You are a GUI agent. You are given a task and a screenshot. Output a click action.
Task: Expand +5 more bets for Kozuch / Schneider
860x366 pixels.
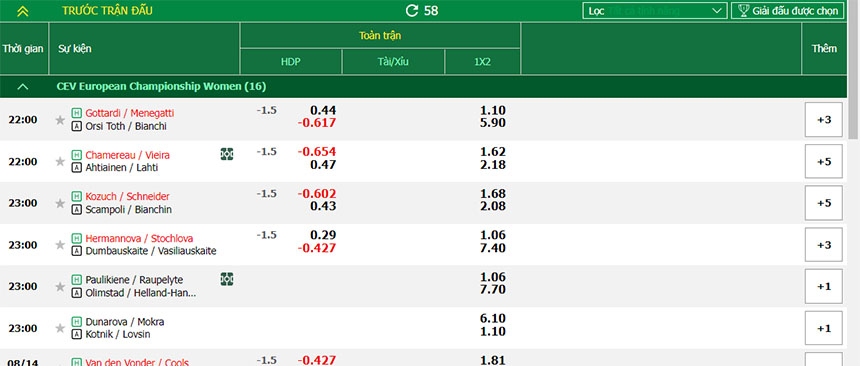[824, 203]
